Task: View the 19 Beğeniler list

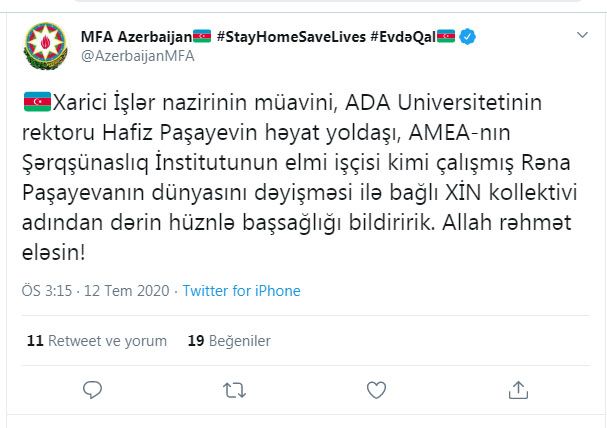Action: (x=229, y=341)
